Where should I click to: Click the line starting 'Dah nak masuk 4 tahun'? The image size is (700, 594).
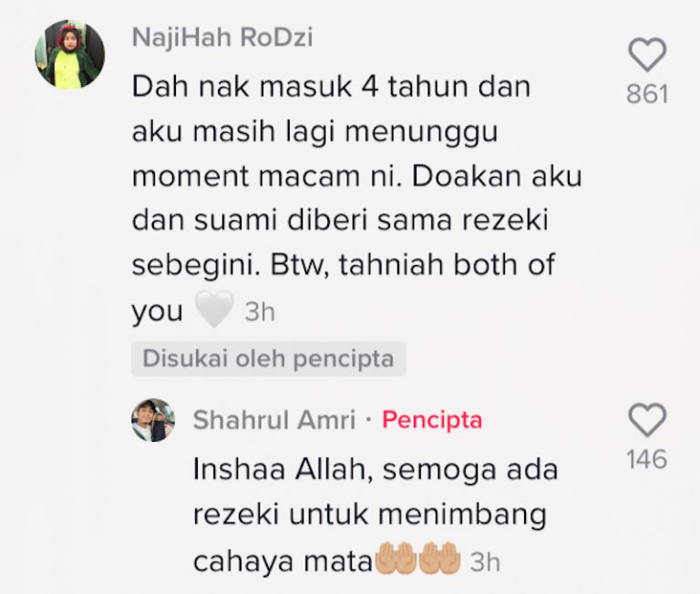331,87
